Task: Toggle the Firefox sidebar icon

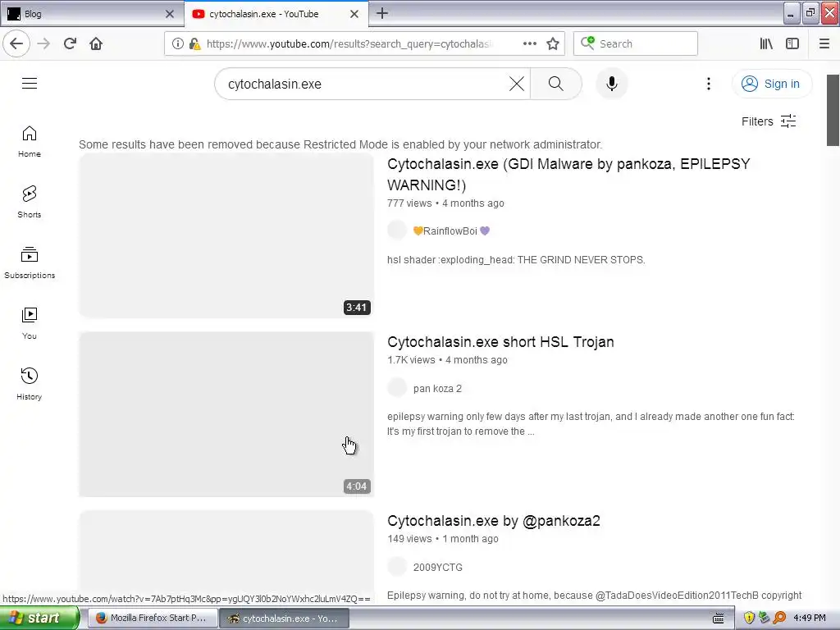Action: click(792, 43)
